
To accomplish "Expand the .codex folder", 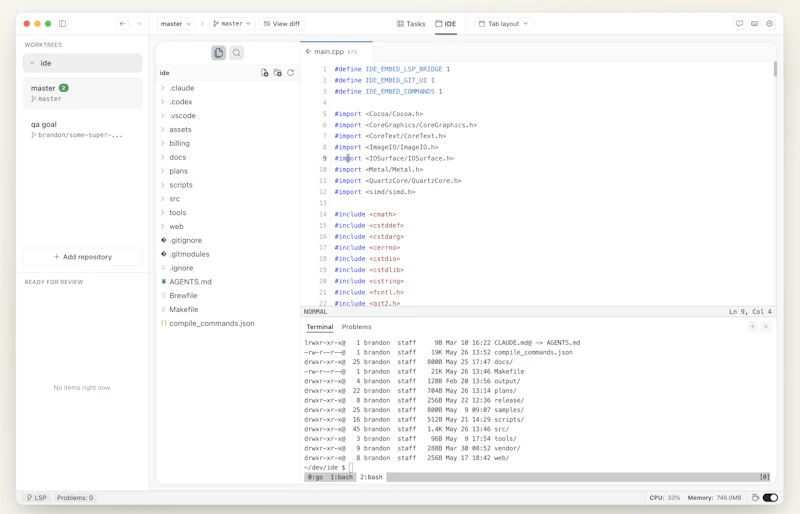I will point(163,102).
